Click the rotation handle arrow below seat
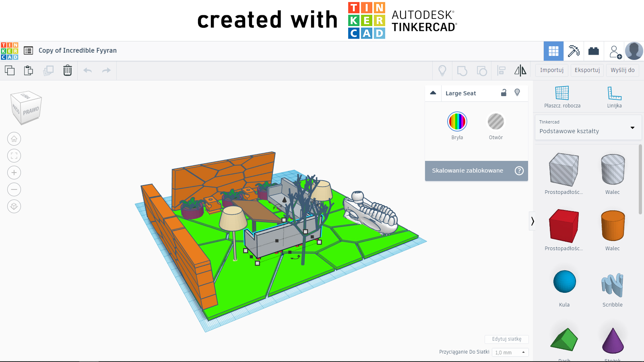 click(295, 258)
